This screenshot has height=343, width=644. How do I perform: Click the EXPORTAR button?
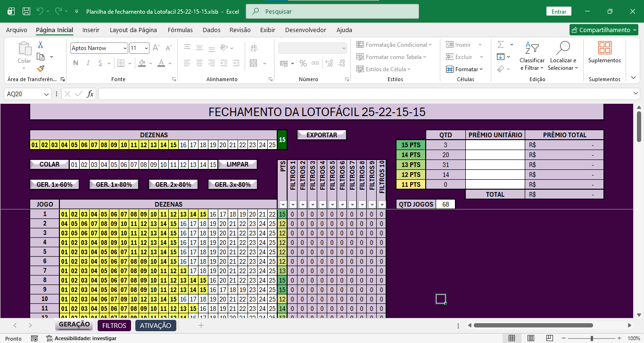pyautogui.click(x=322, y=135)
